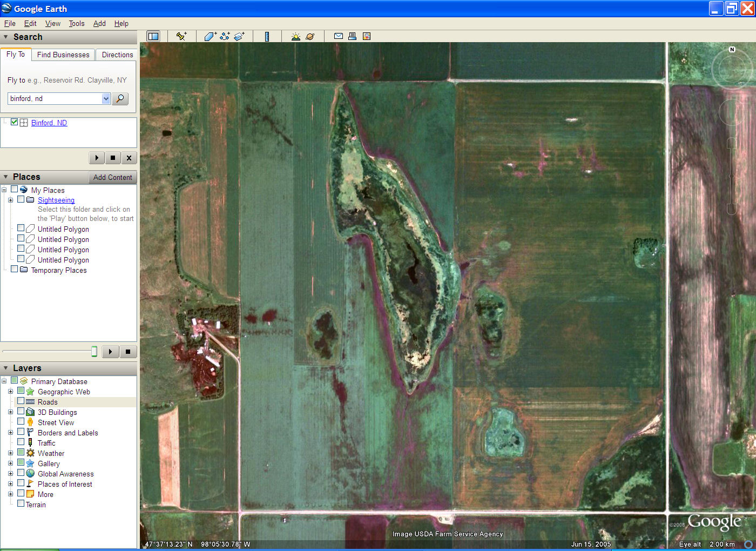The image size is (756, 551).
Task: Open the Sightseeing folder link
Action: (x=56, y=200)
